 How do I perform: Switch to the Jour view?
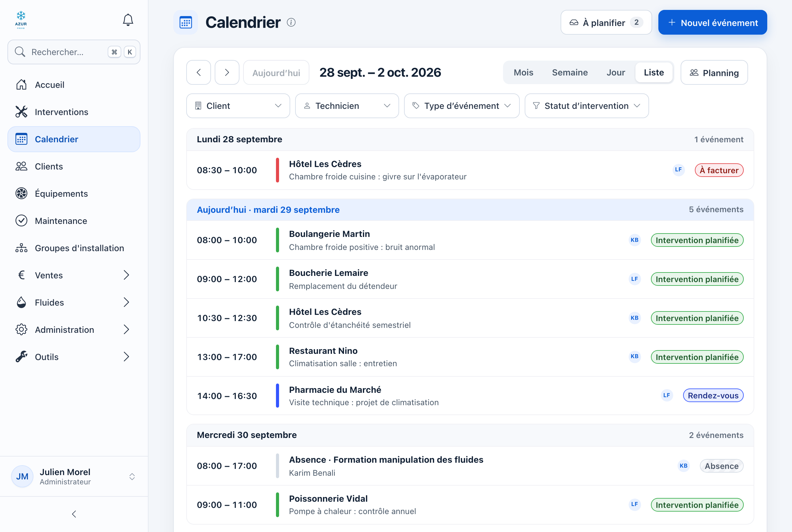pyautogui.click(x=616, y=73)
